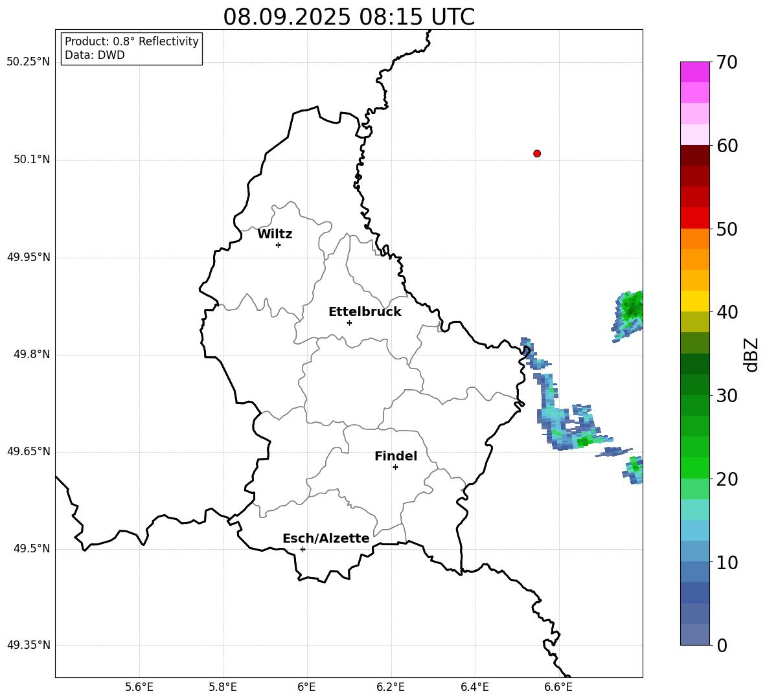Image resolution: width=767 pixels, height=700 pixels.
Task: Click the 6.4°E longitude label
Action: pos(474,687)
